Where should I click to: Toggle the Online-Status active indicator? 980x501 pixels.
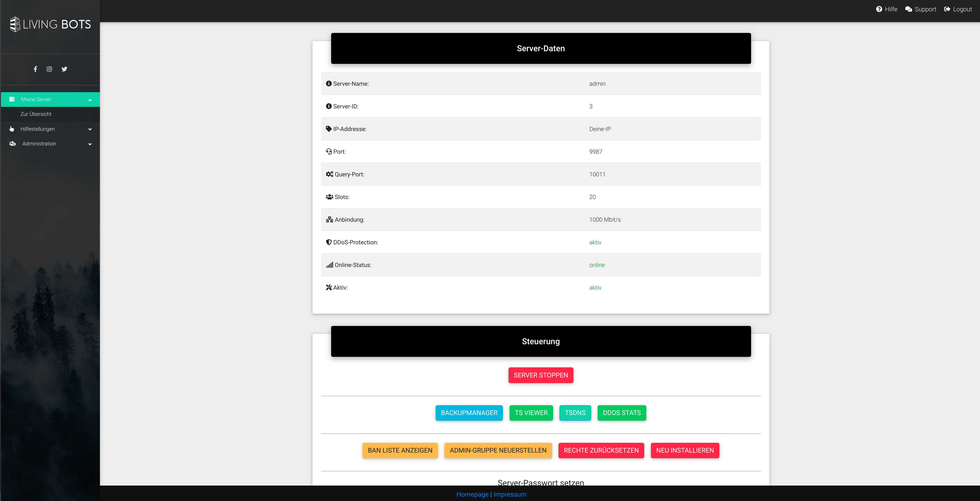point(596,265)
